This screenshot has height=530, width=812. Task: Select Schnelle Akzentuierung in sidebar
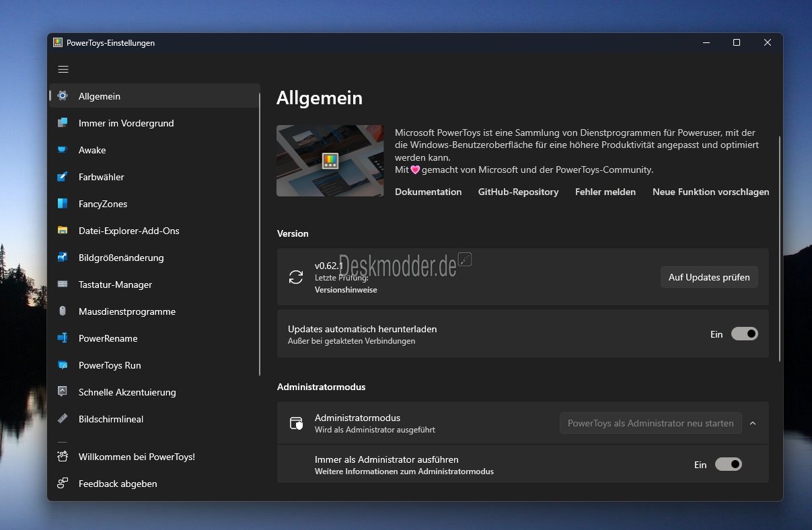coord(155,392)
